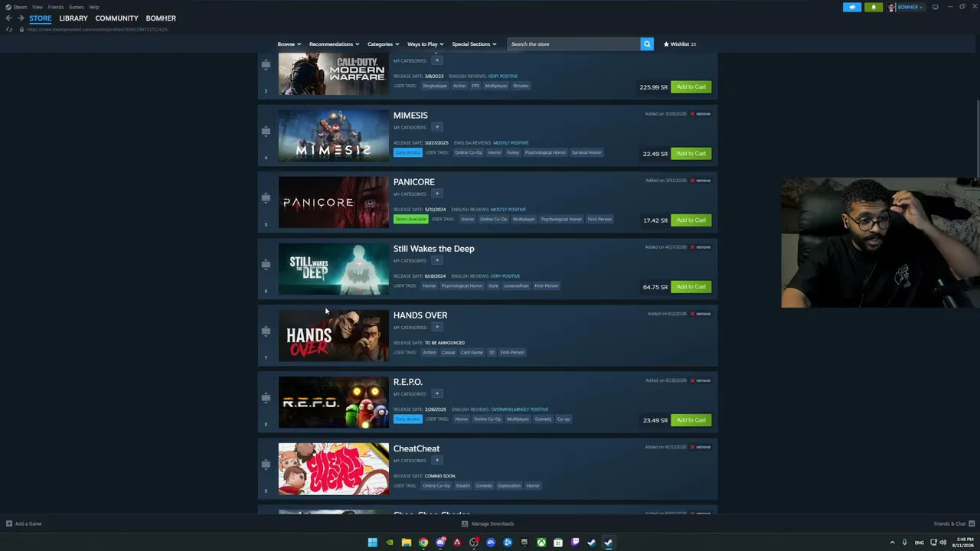
Task: Click the Lovecraftian tag on Still Wakes the Deep
Action: (515, 285)
